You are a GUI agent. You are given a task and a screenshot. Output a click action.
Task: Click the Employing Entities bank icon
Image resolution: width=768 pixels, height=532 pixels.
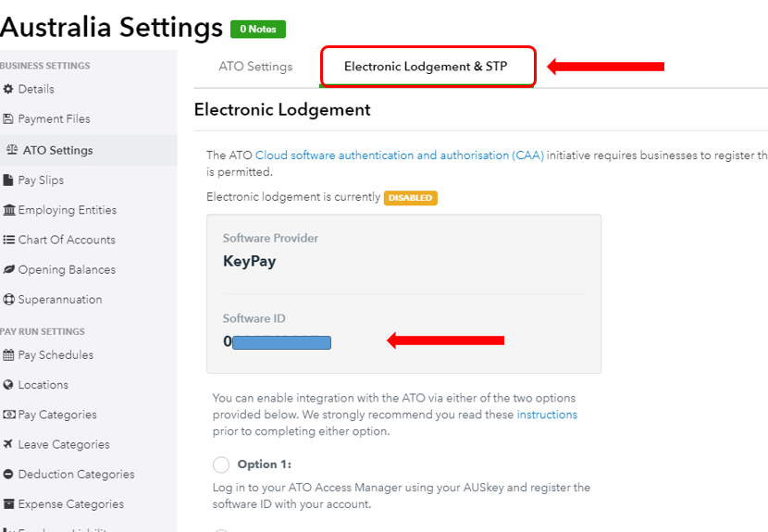pos(9,210)
